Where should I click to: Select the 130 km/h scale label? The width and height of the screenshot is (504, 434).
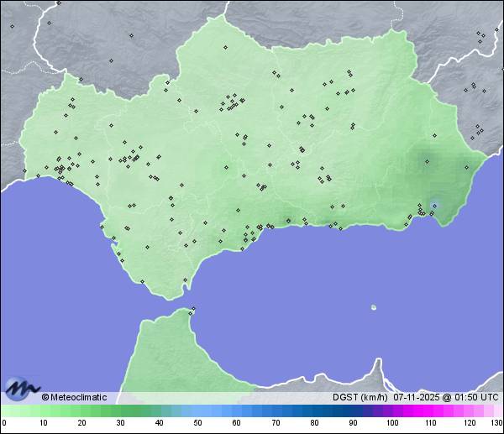click(496, 423)
